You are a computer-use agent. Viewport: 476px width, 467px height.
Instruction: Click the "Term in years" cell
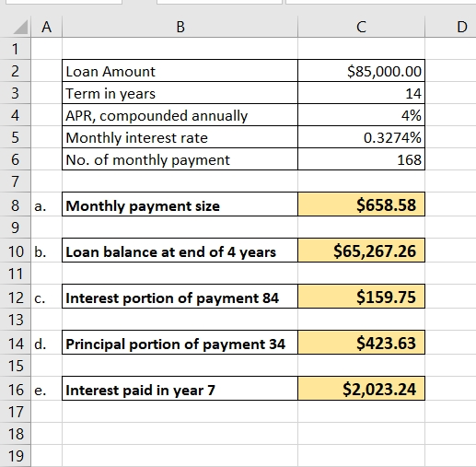[180, 93]
